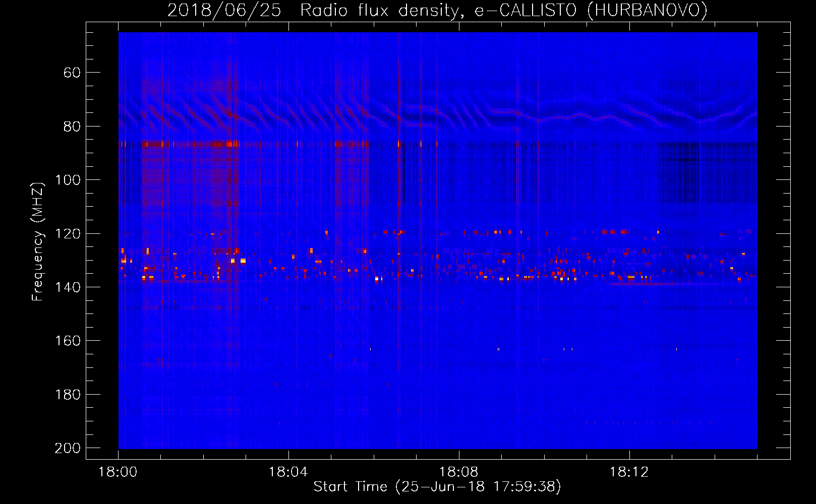Image resolution: width=816 pixels, height=504 pixels.
Task: Click the 180 frequency tick label
Action: tap(68, 395)
